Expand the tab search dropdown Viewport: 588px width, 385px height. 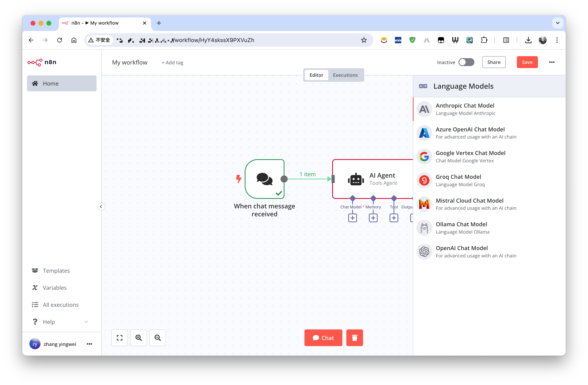pyautogui.click(x=558, y=23)
